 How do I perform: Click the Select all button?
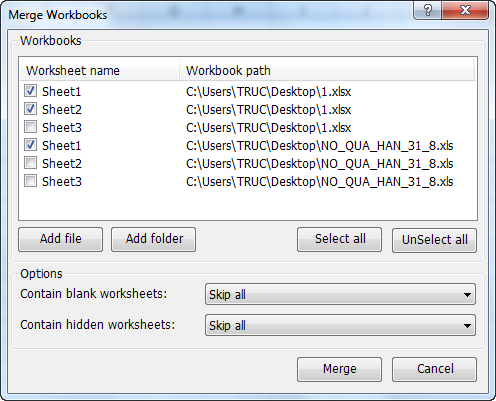click(x=340, y=239)
